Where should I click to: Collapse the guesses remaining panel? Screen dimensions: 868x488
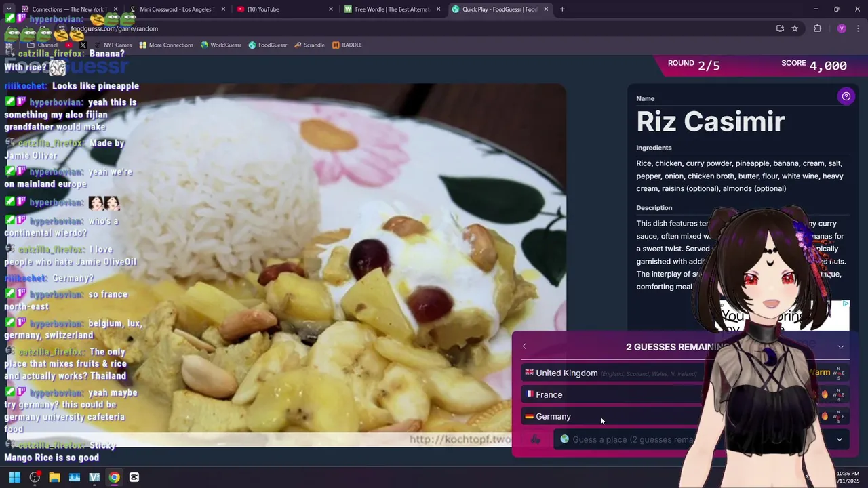click(841, 347)
